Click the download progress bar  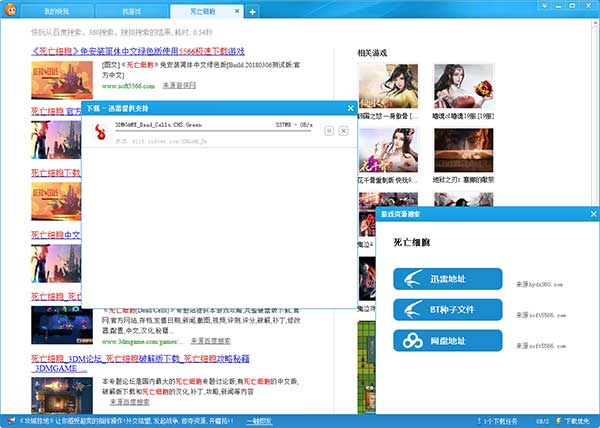coord(213,131)
